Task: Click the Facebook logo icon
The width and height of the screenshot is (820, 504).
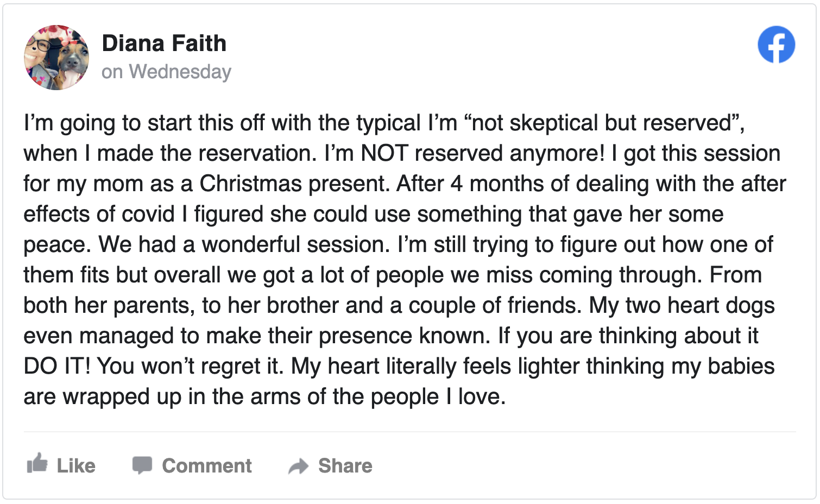Action: click(776, 45)
